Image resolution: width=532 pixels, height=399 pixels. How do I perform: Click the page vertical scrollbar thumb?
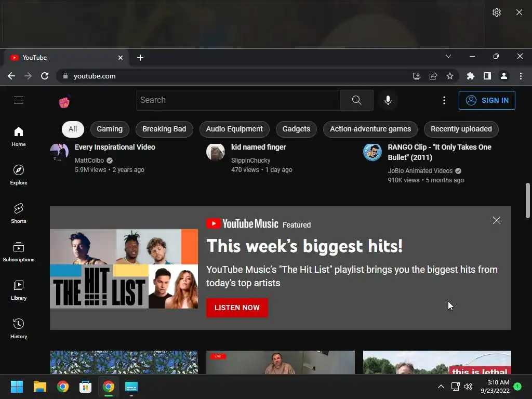(528, 201)
